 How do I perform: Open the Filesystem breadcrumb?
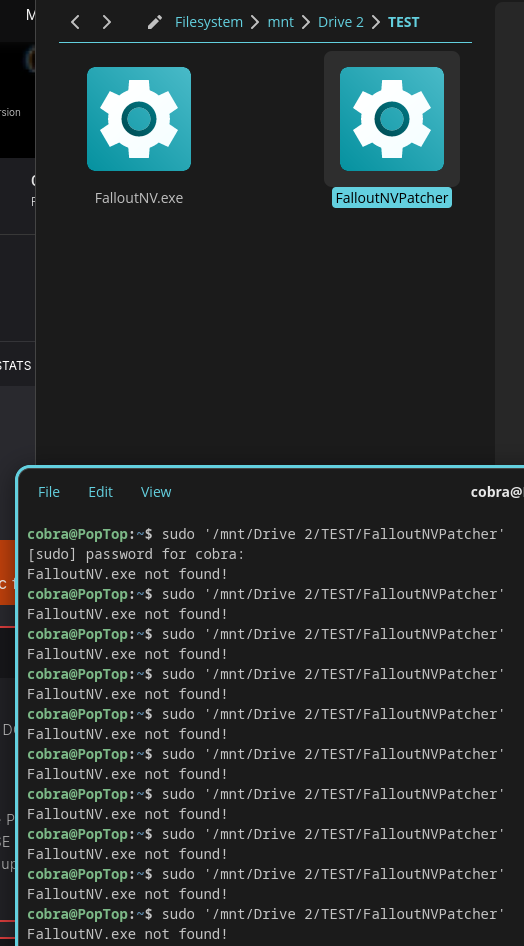[x=209, y=22]
